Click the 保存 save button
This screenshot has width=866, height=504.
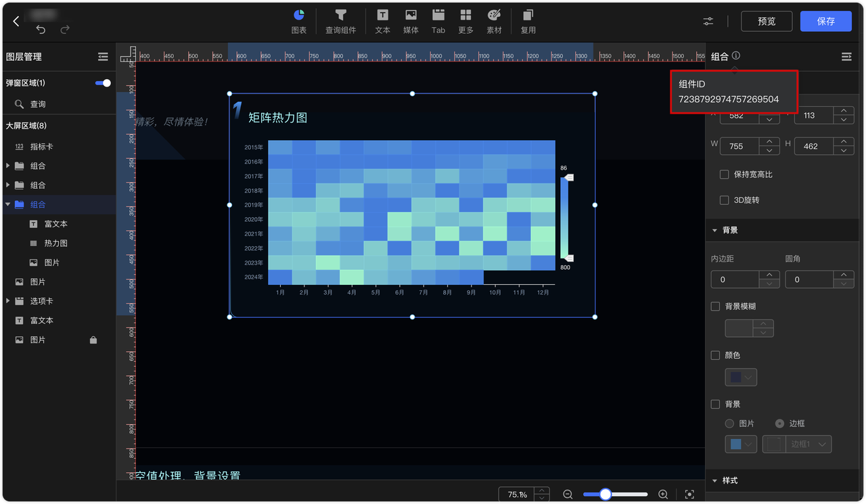pos(825,21)
